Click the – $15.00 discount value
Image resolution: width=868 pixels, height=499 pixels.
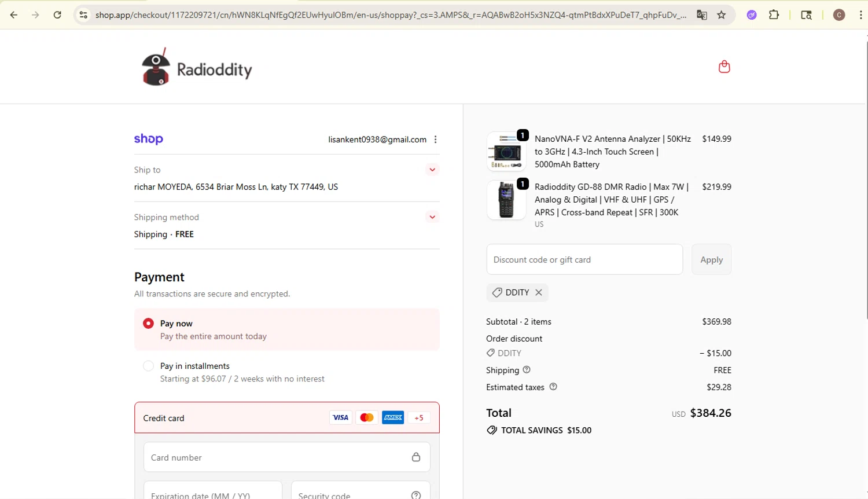pyautogui.click(x=715, y=353)
